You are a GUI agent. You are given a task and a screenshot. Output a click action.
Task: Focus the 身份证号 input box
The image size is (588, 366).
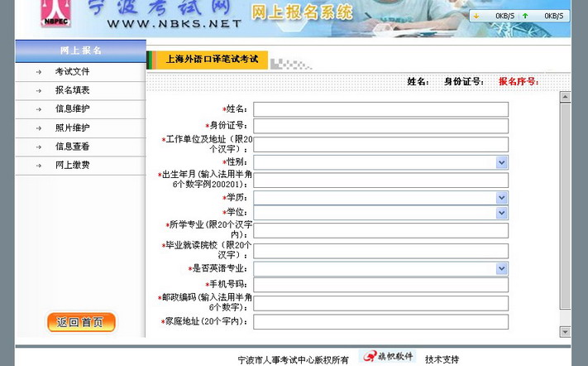[x=380, y=126]
